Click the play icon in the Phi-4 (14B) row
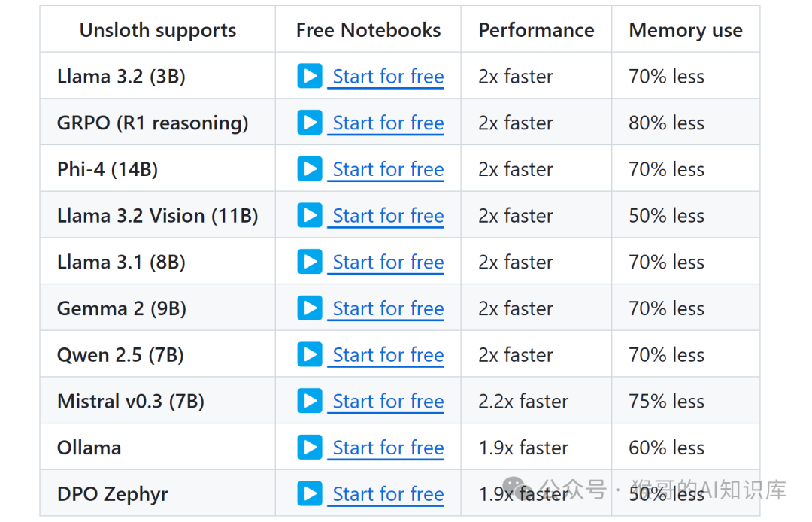812x522 pixels. [309, 169]
